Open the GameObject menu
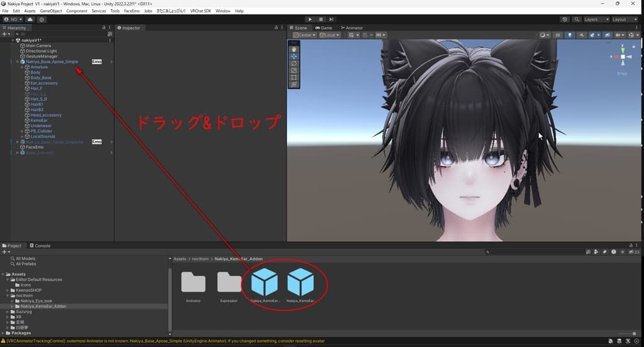This screenshot has height=347, width=644. click(51, 11)
